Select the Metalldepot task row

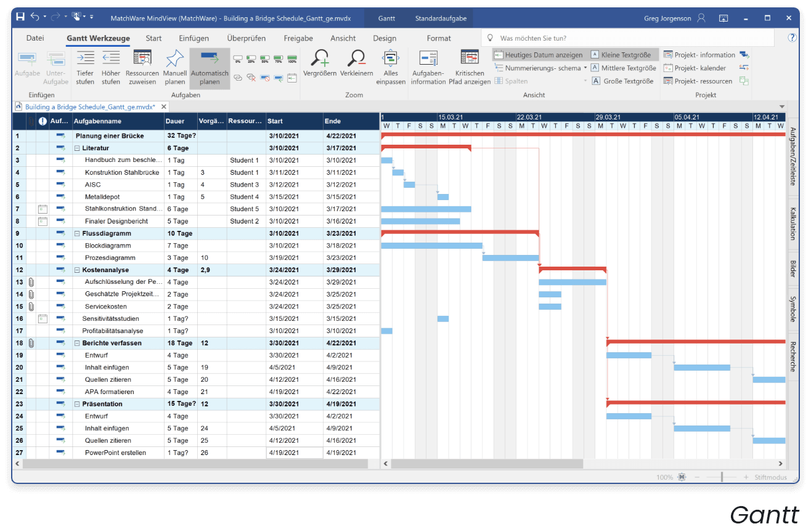pos(196,196)
